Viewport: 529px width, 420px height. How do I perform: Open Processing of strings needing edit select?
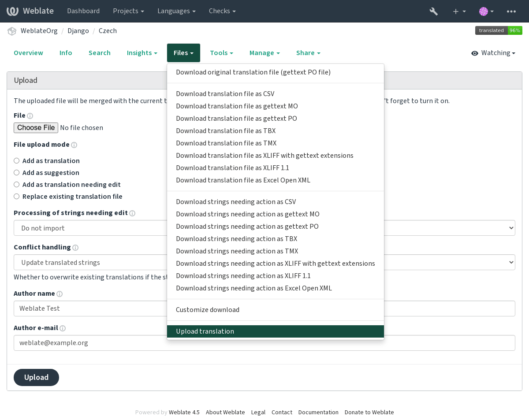click(x=264, y=228)
